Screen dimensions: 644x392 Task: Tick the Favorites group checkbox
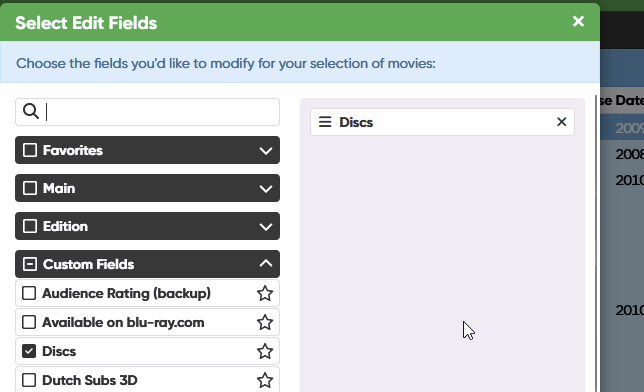point(30,150)
